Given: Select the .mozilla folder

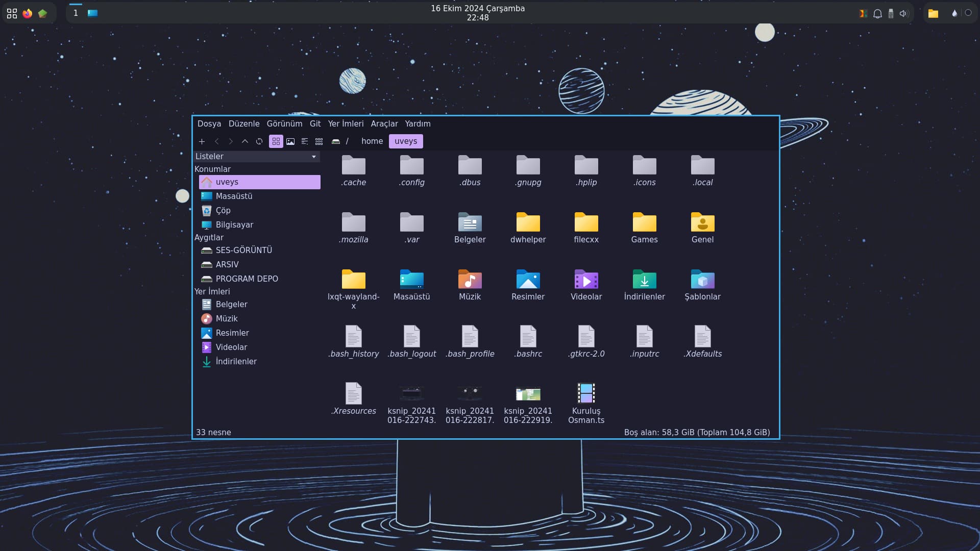Looking at the screenshot, I should tap(354, 228).
